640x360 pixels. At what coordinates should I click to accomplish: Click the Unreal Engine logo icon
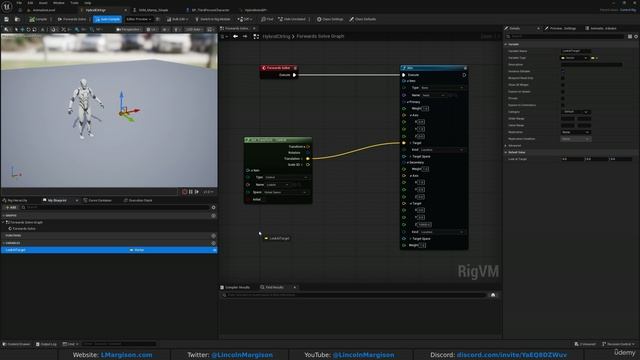pyautogui.click(x=7, y=6)
